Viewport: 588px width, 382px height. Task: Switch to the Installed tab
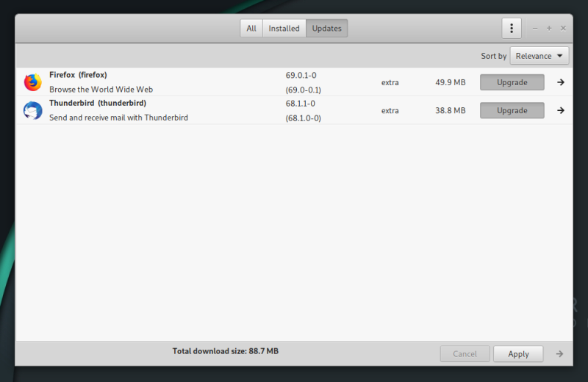pyautogui.click(x=284, y=29)
